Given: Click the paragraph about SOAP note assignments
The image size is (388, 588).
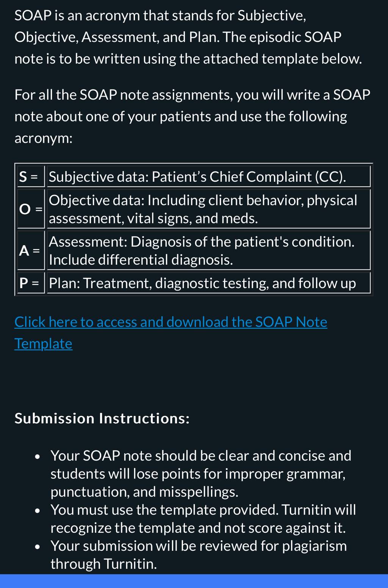Looking at the screenshot, I should 192,116.
